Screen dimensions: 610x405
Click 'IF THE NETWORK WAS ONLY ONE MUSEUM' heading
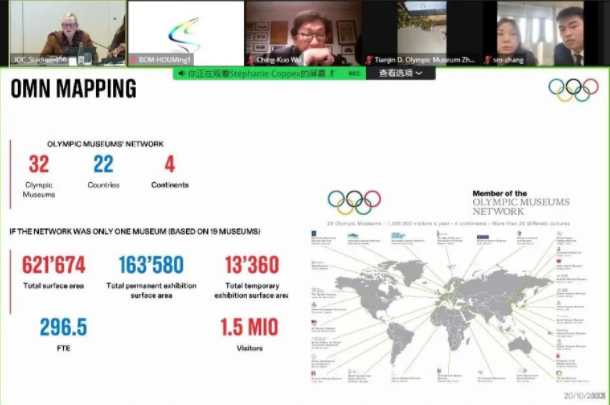pyautogui.click(x=135, y=231)
